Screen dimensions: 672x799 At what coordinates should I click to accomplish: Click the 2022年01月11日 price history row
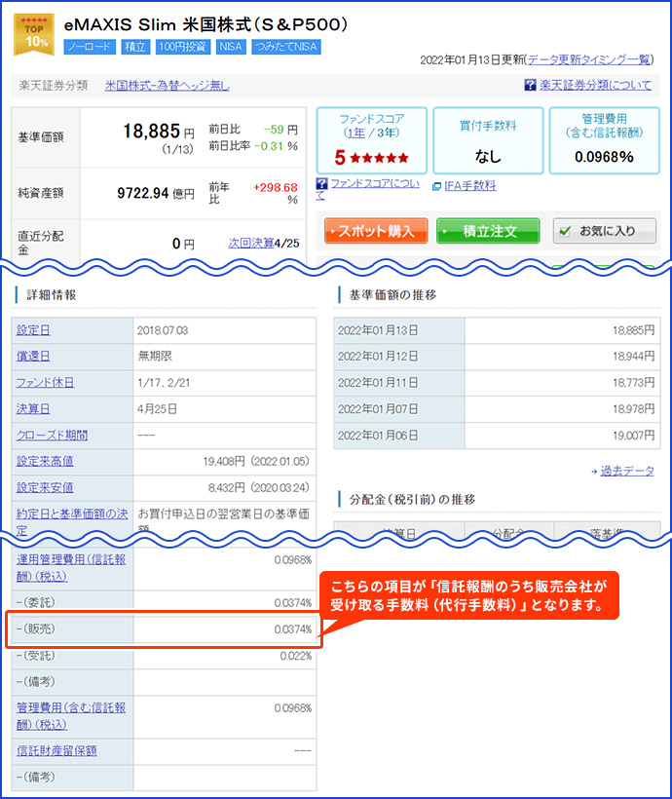[x=497, y=383]
